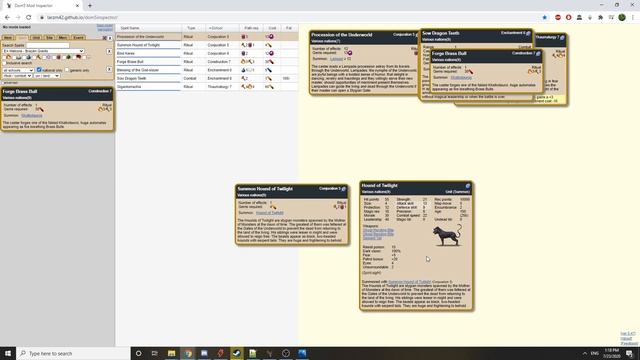Open the sea / land dropdown
640x360 pixels.
47,76
